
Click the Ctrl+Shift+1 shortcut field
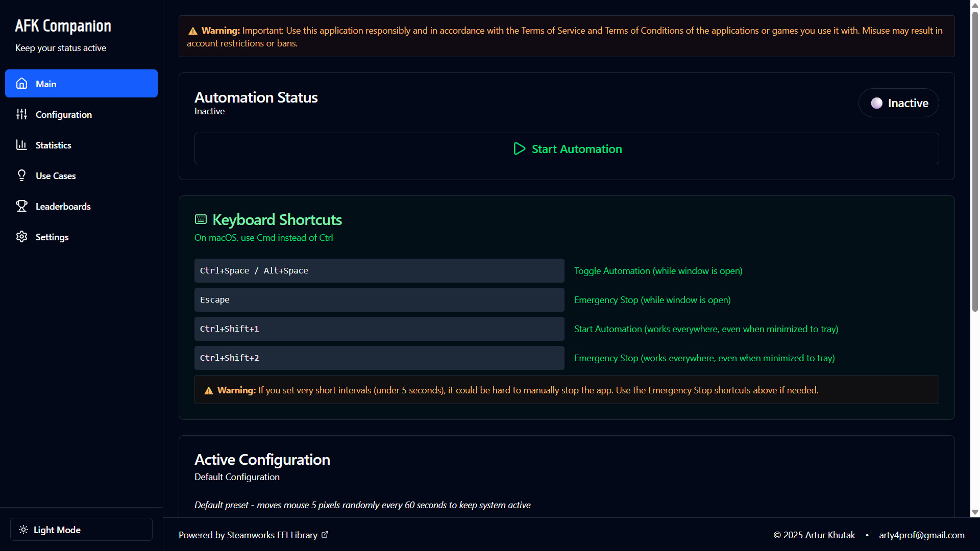(x=379, y=329)
